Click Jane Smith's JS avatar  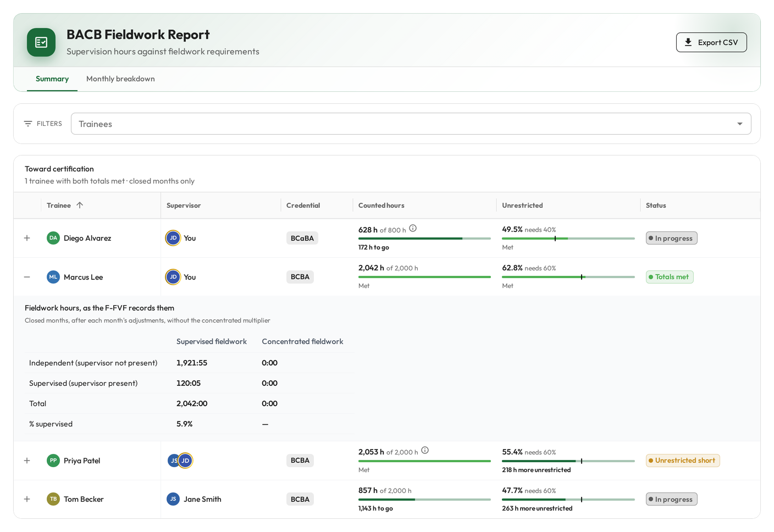click(x=173, y=499)
